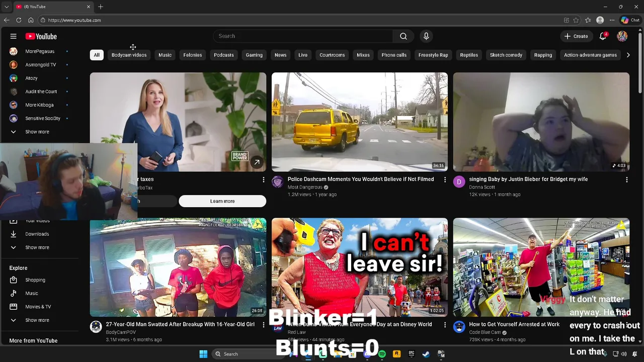Click Learn more on the ad
Image resolution: width=644 pixels, height=362 pixels.
(222, 201)
